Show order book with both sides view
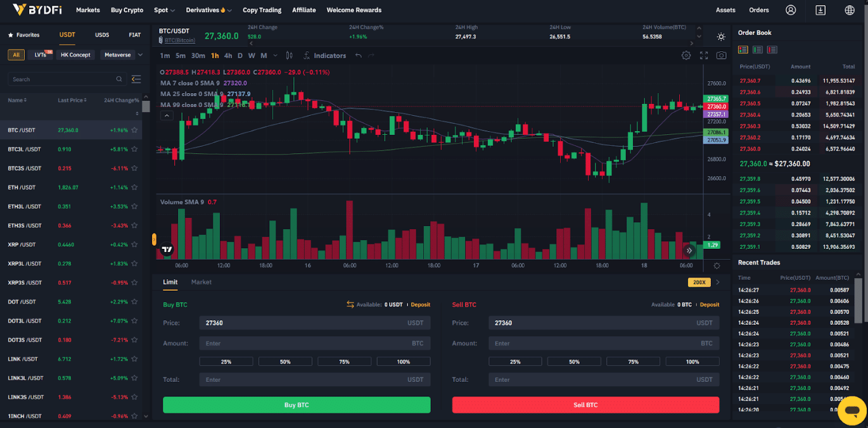The height and width of the screenshot is (428, 868). click(743, 49)
